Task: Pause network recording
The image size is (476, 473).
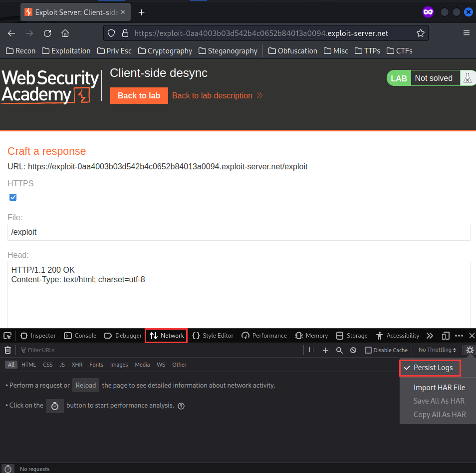Action: (x=311, y=350)
